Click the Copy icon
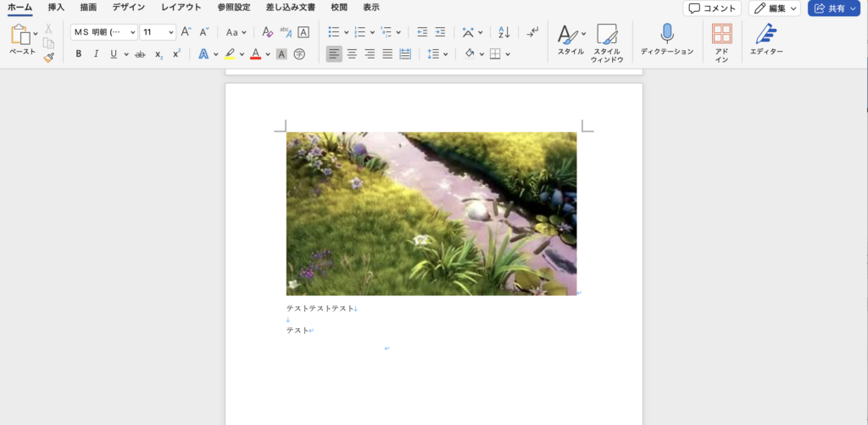Image resolution: width=868 pixels, height=425 pixels. [x=48, y=43]
